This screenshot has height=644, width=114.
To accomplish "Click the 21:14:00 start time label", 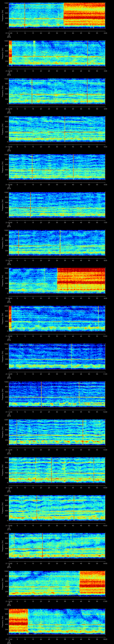I will pos(9,525).
